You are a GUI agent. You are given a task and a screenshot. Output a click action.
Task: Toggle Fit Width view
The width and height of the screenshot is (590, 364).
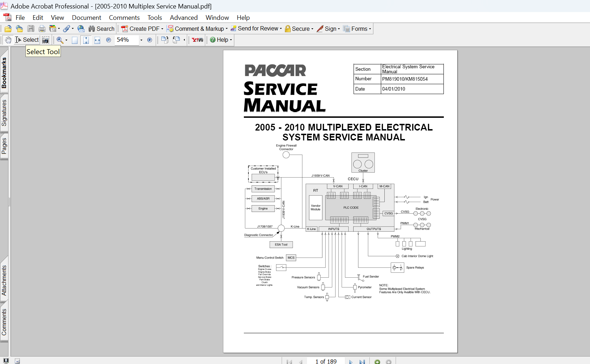tap(97, 40)
